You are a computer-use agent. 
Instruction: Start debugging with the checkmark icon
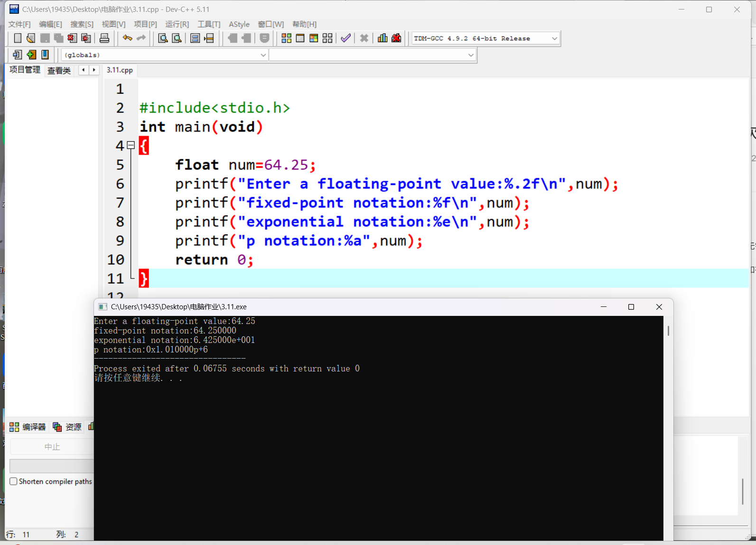346,38
